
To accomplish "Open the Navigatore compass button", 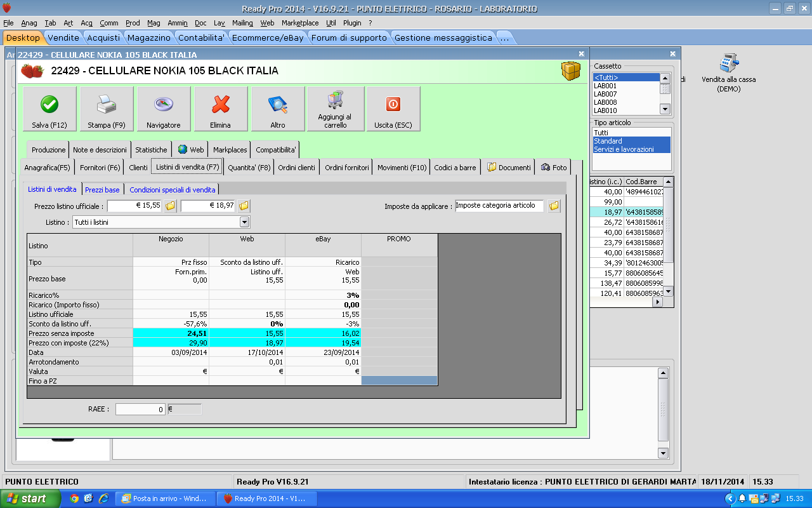I will click(164, 109).
